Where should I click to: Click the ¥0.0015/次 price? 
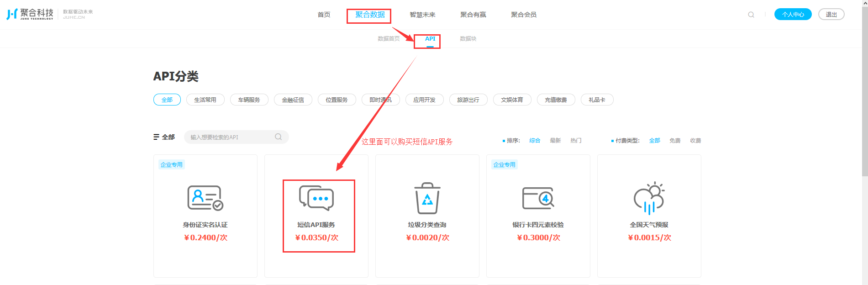(x=649, y=237)
